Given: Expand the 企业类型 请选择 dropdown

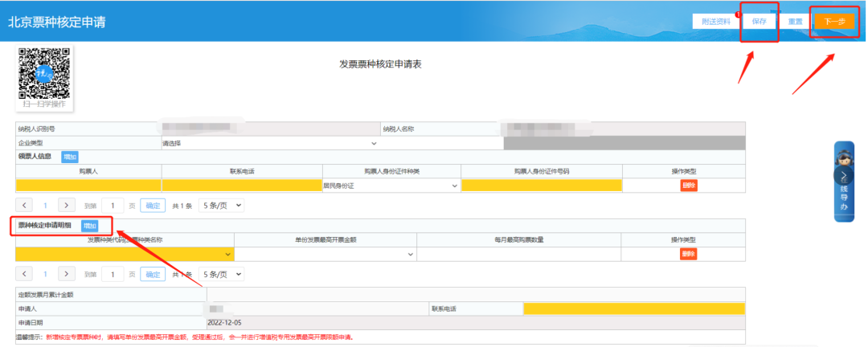Looking at the screenshot, I should click(269, 143).
